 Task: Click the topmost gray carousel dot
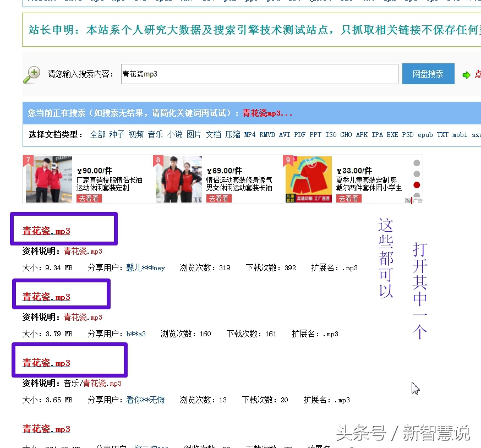(x=417, y=163)
